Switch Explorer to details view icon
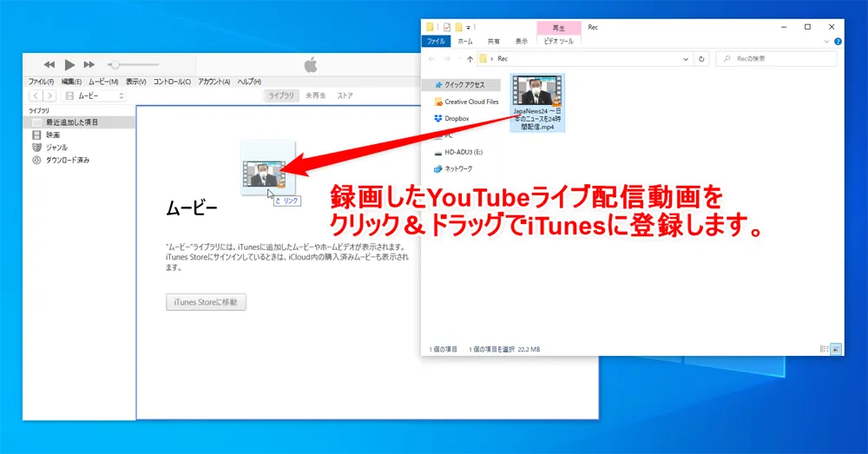868x454 pixels. pyautogui.click(x=825, y=349)
